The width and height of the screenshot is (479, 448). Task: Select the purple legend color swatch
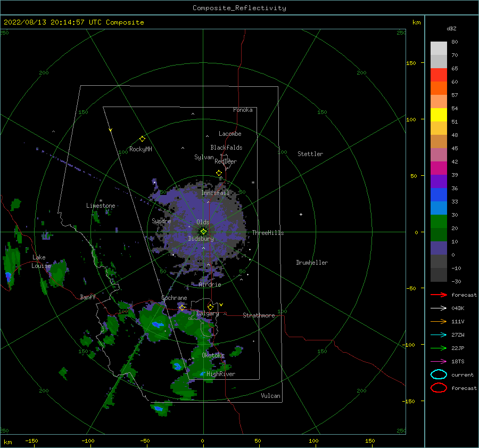click(x=439, y=181)
